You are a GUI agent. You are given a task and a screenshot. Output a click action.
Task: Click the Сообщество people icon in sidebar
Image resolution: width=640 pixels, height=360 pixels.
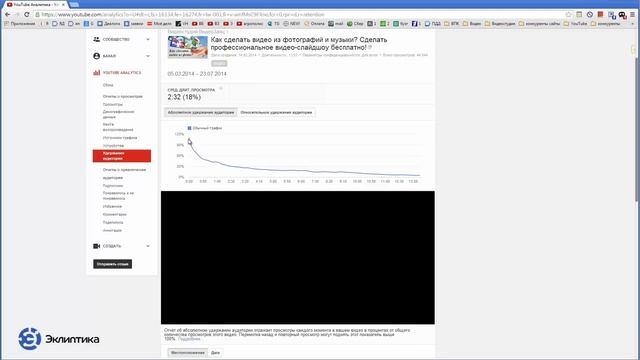coord(96,39)
